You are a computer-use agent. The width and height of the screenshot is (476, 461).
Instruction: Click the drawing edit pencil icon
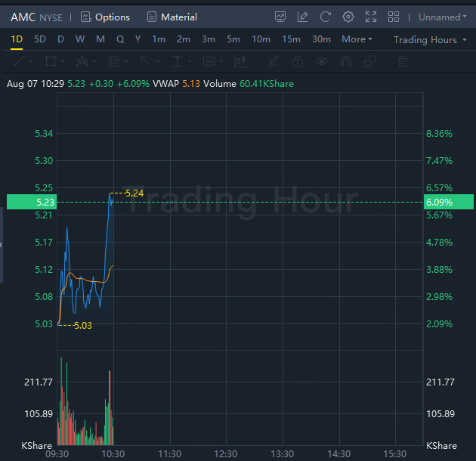[x=303, y=17]
